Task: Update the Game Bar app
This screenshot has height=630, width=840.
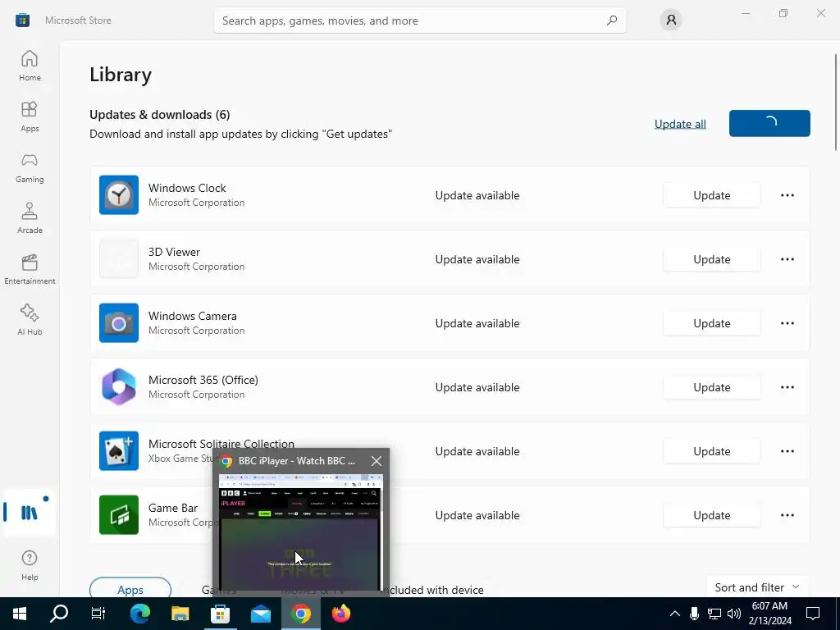Action: point(711,515)
